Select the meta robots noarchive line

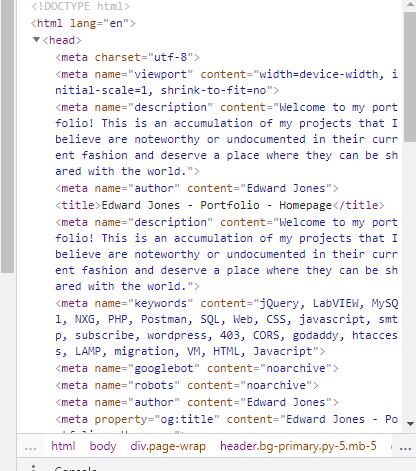coord(187,385)
